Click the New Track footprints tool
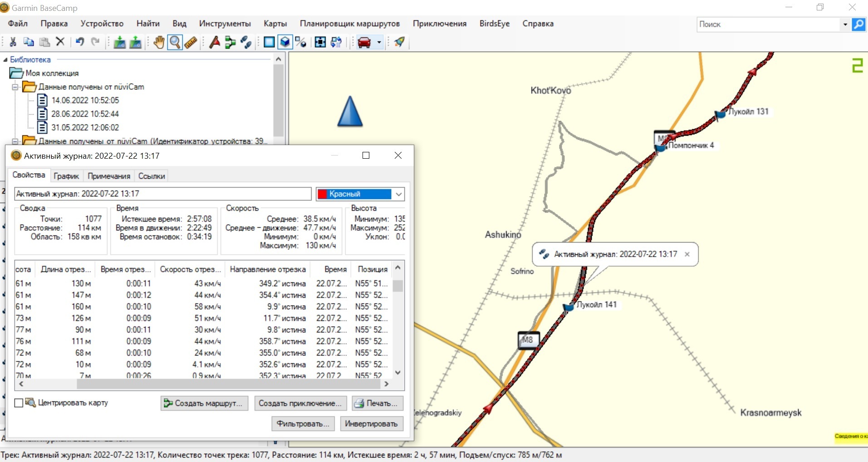 (x=246, y=42)
